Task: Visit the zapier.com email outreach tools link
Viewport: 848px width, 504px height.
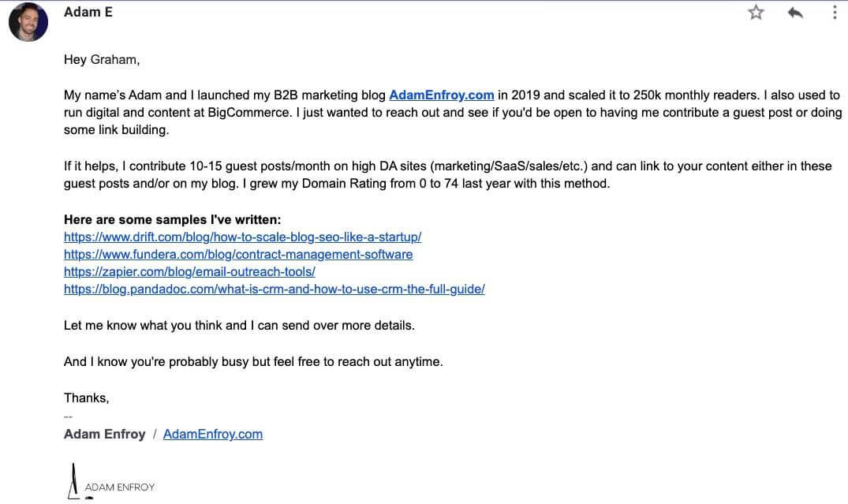Action: tap(189, 271)
